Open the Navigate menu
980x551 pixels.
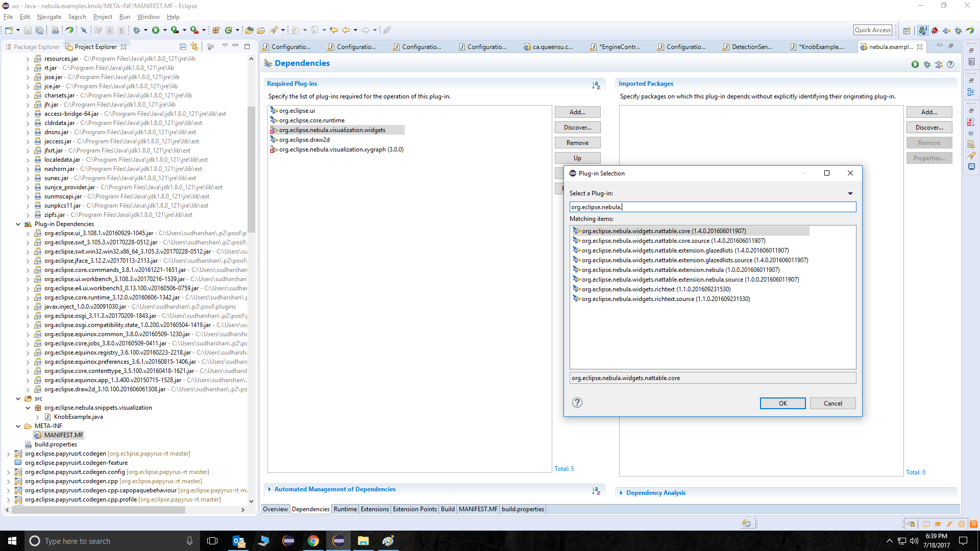coord(49,17)
